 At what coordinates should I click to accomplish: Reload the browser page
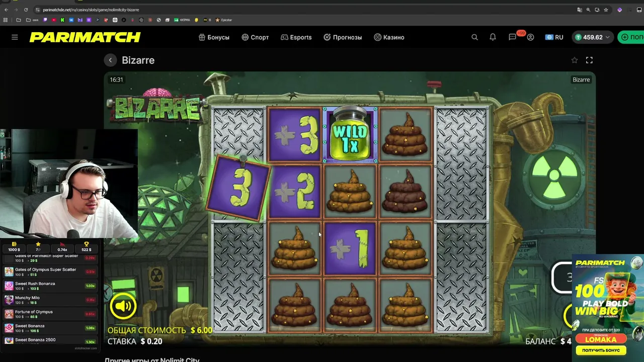[26, 10]
